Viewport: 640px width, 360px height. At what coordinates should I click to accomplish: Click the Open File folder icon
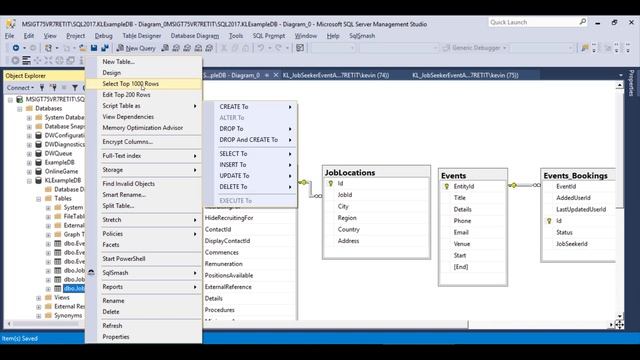coord(82,48)
